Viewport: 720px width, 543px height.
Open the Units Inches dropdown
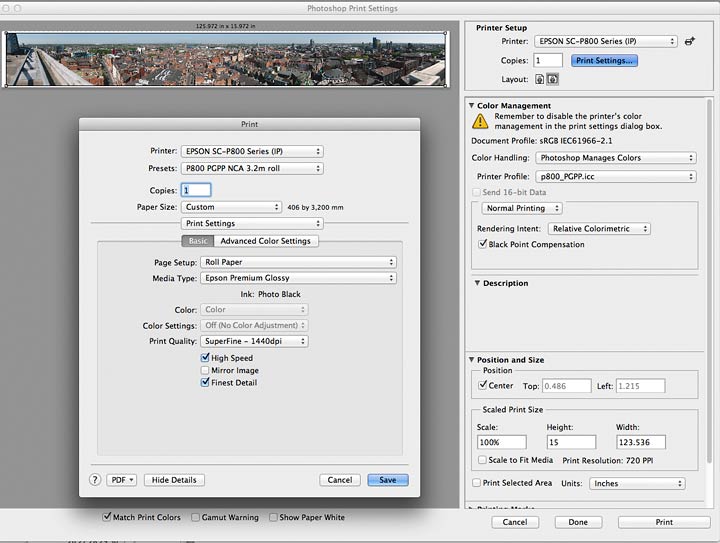pyautogui.click(x=637, y=483)
